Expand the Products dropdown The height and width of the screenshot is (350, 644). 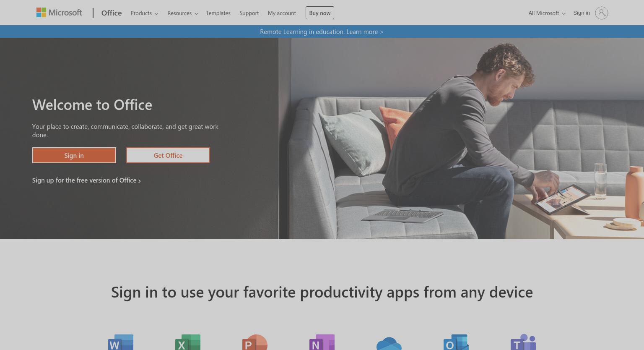[x=144, y=13]
